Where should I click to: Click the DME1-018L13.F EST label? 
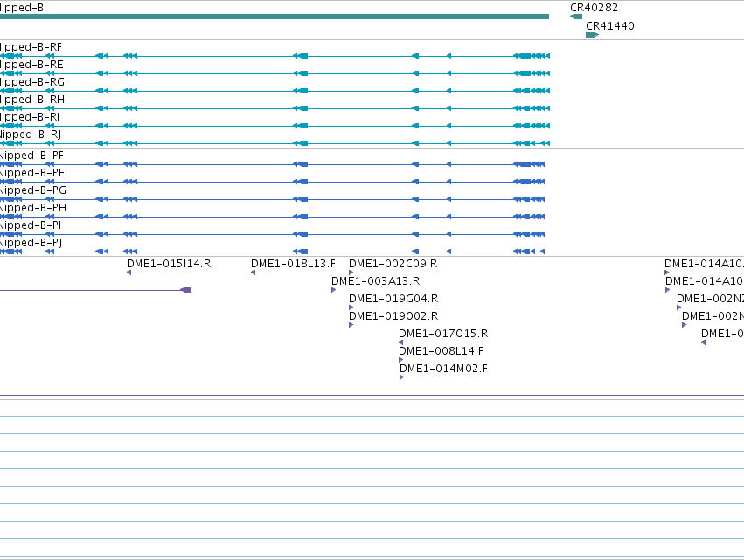coord(293,264)
